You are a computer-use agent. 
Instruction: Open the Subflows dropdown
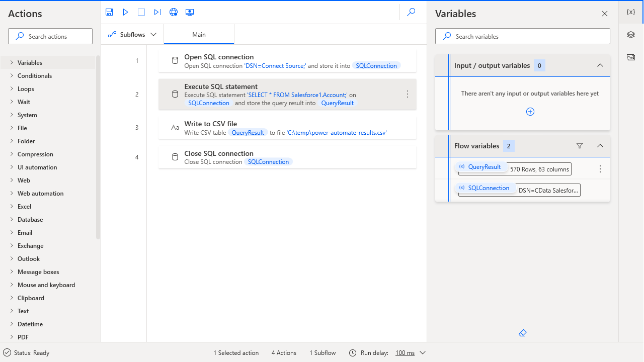coord(132,35)
